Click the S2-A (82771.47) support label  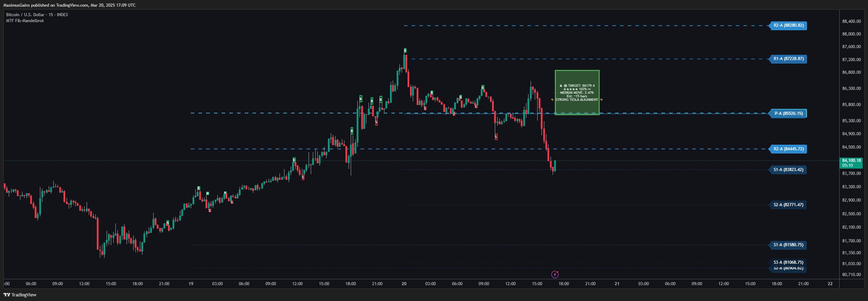tap(788, 205)
